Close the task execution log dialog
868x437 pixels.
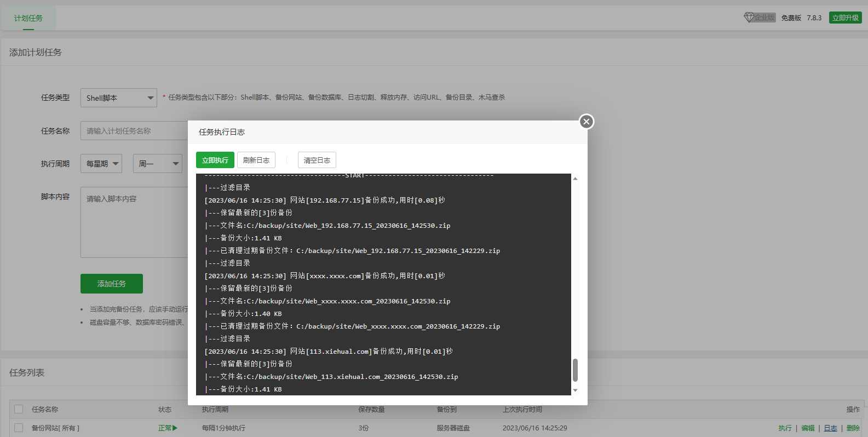[587, 122]
